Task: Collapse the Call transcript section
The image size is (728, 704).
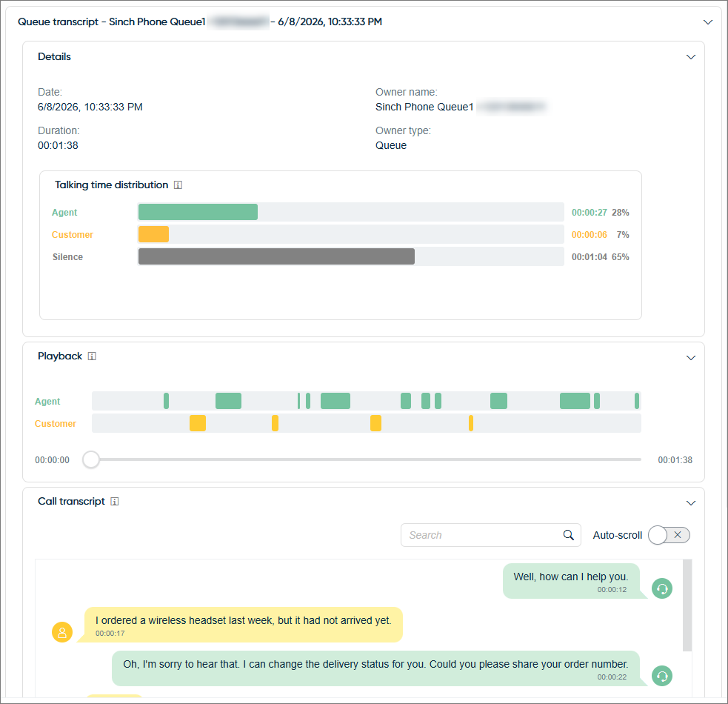Action: (x=691, y=503)
